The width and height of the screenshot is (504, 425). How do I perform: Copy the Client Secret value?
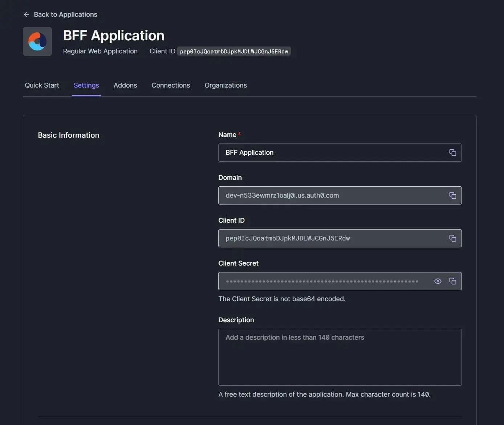tap(452, 281)
